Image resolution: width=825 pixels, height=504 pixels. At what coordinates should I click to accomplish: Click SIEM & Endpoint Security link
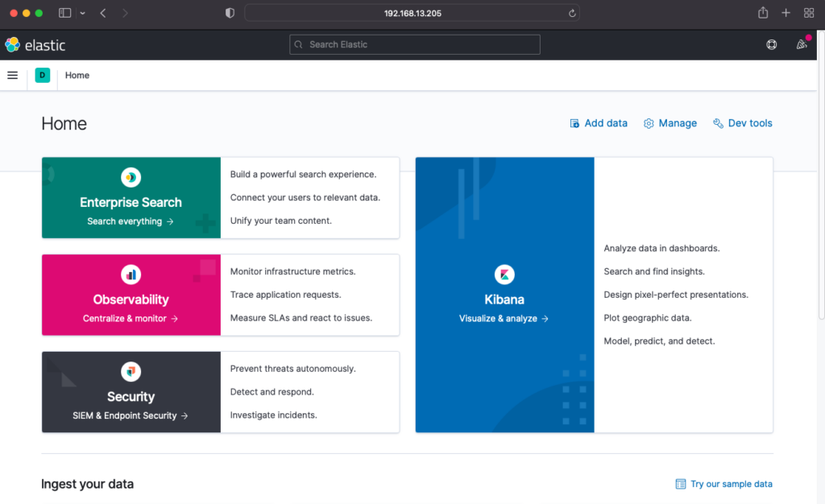[131, 415]
